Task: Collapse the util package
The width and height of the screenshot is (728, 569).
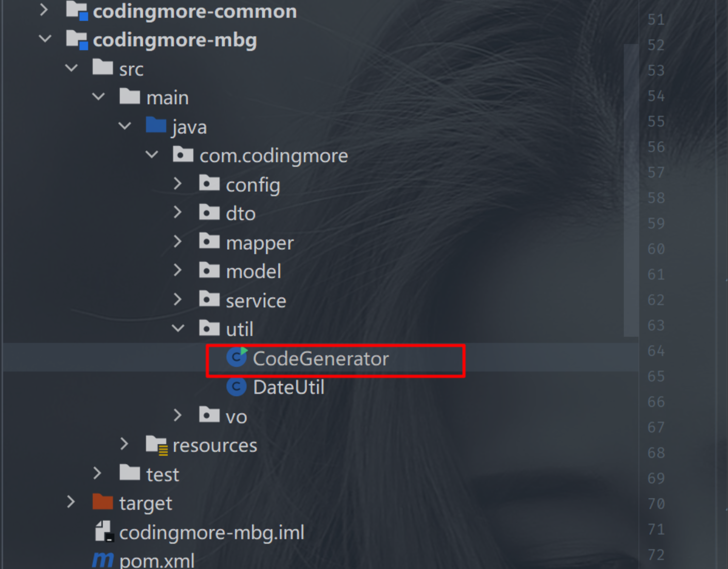Action: 178,329
